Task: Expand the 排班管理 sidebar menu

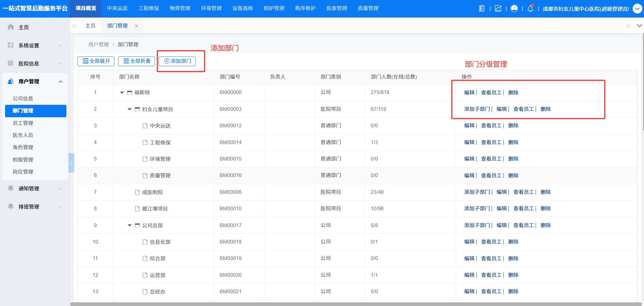Action: pos(60,207)
